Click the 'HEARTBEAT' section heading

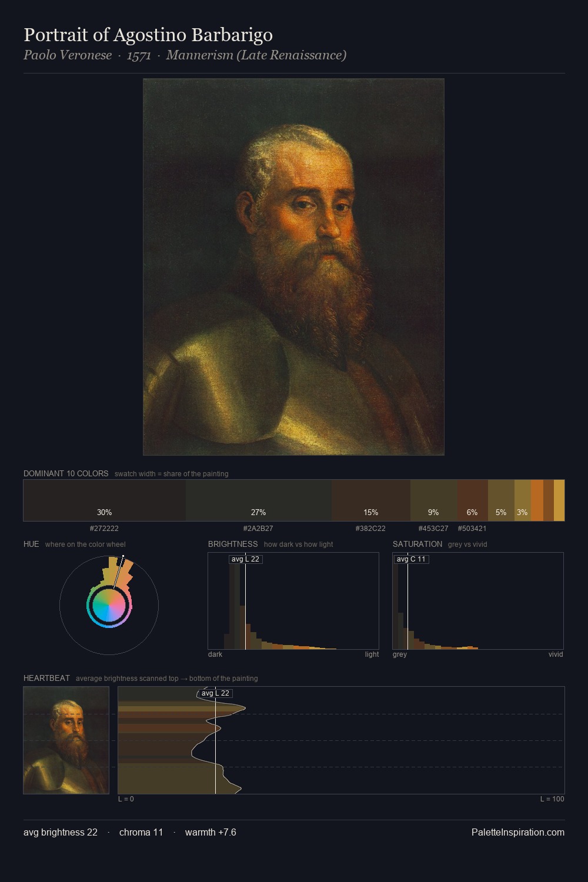click(46, 678)
